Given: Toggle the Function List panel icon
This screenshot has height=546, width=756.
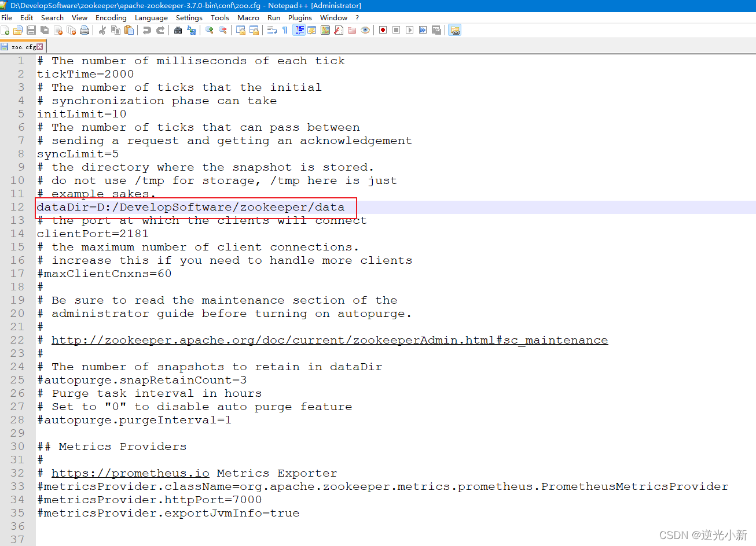Looking at the screenshot, I should tap(339, 30).
